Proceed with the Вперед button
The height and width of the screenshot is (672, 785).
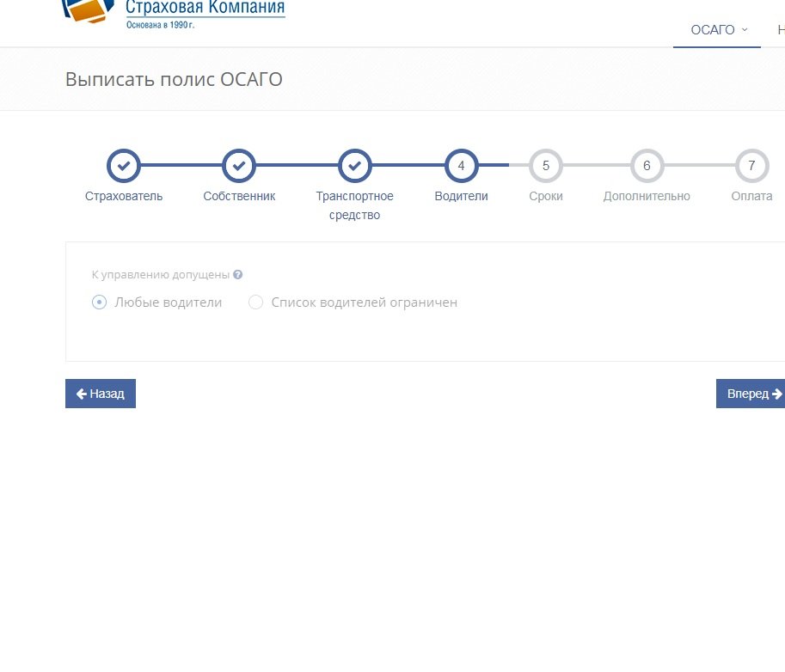point(751,394)
